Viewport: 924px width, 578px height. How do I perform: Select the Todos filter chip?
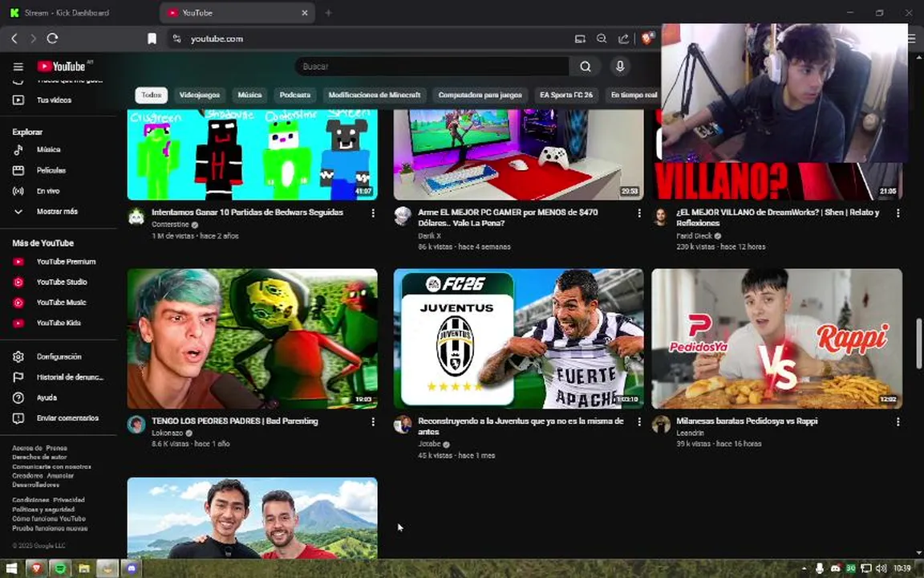(x=151, y=95)
